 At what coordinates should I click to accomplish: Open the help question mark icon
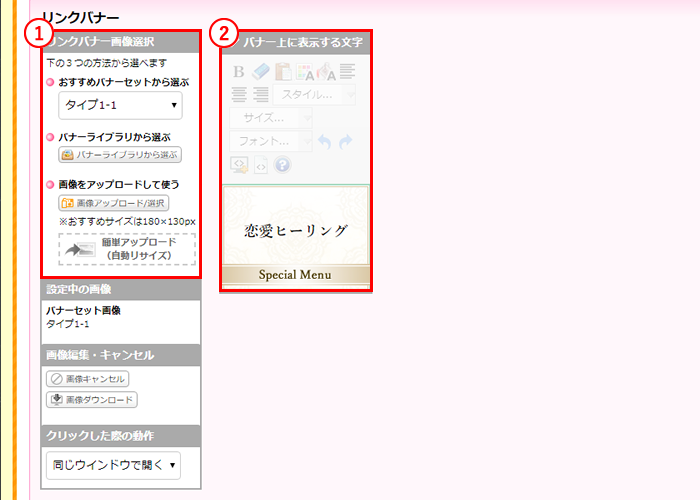point(282,165)
